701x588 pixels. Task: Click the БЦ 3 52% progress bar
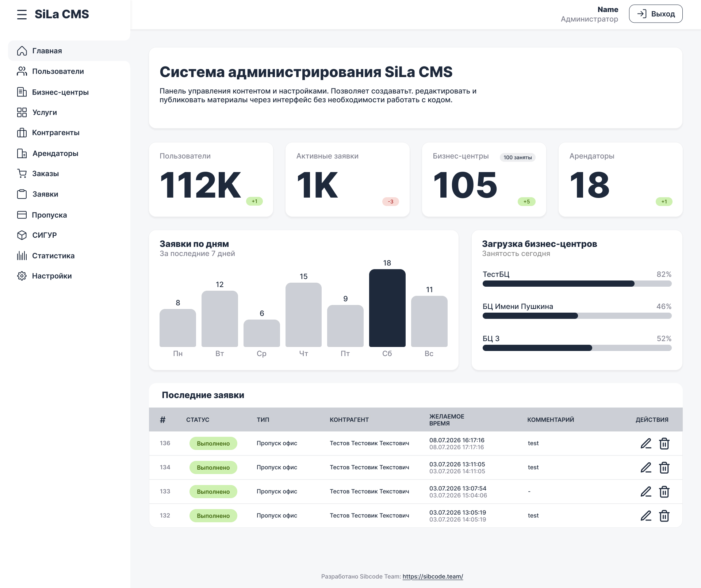point(577,348)
